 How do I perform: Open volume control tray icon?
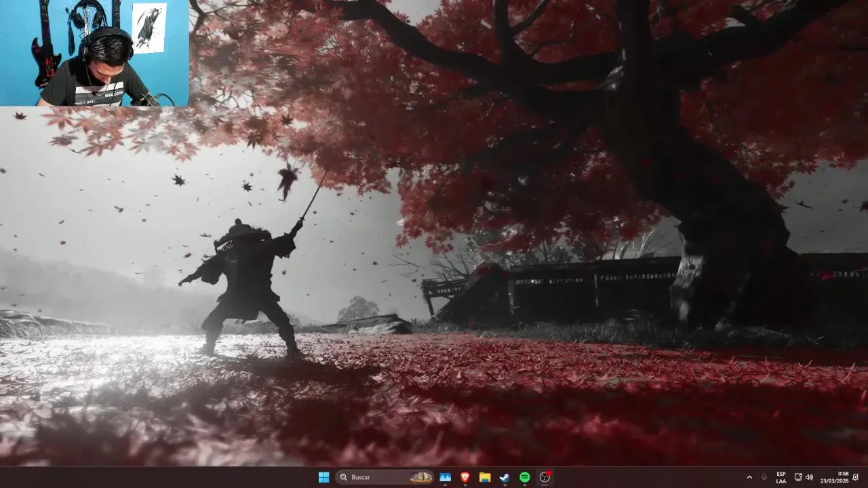809,477
